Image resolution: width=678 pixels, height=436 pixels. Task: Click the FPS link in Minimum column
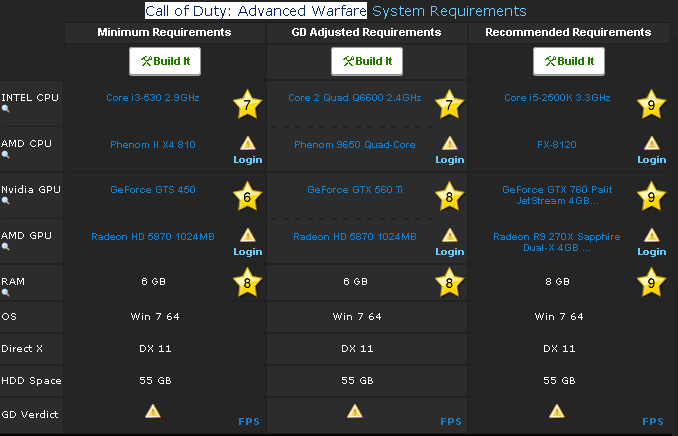[249, 422]
